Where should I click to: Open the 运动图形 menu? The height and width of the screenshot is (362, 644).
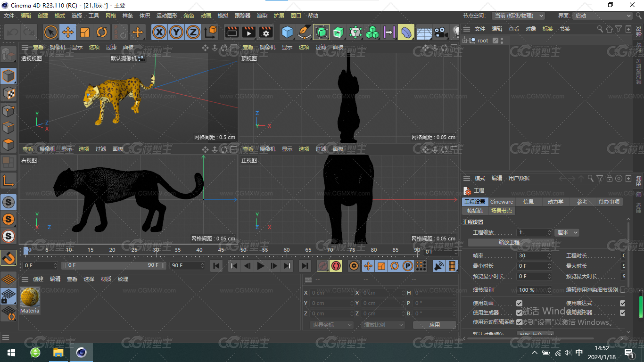pyautogui.click(x=167, y=16)
